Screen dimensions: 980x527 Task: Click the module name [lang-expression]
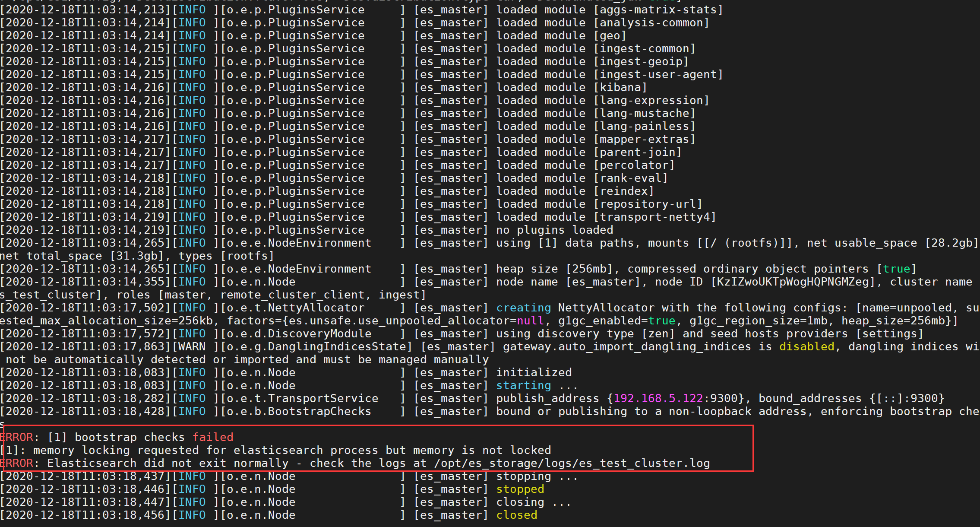coord(651,100)
